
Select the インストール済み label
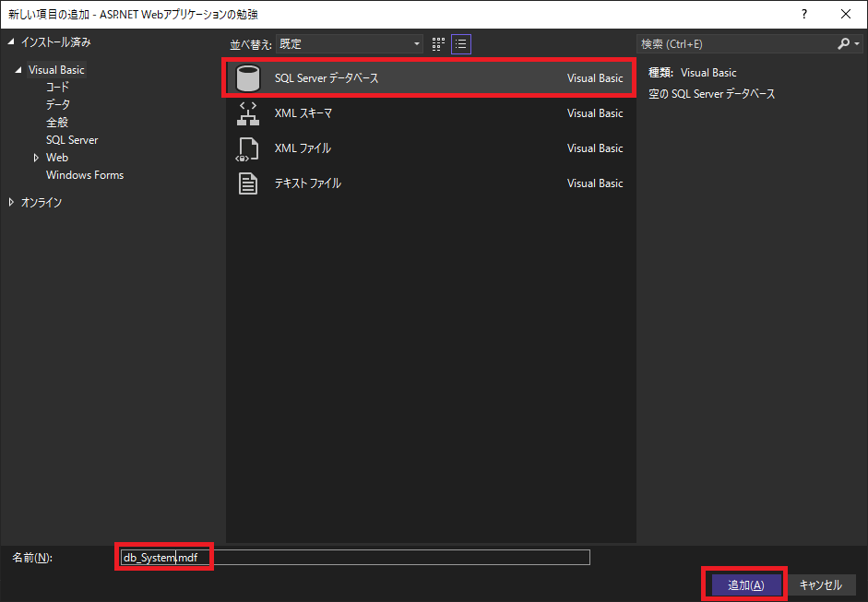56,42
